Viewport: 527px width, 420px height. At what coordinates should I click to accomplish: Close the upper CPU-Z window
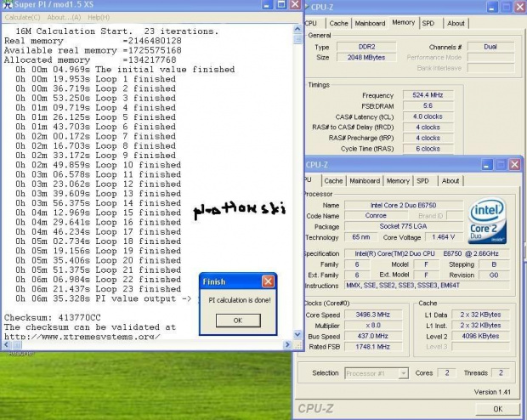(x=519, y=8)
